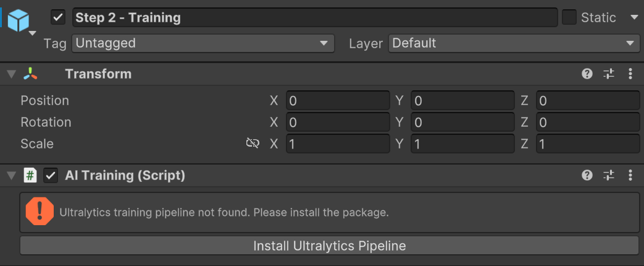Collapse the AI Training script foldout
Image resolution: width=644 pixels, height=266 pixels.
click(10, 176)
